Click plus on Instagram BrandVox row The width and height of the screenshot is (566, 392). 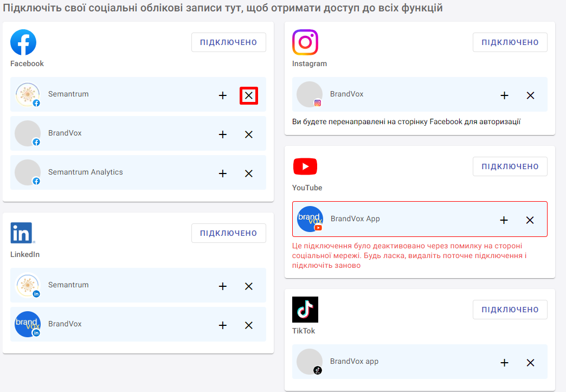click(504, 95)
